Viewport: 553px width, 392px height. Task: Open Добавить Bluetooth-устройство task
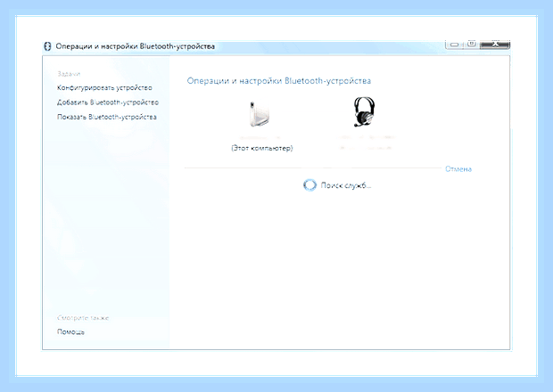[x=108, y=102]
